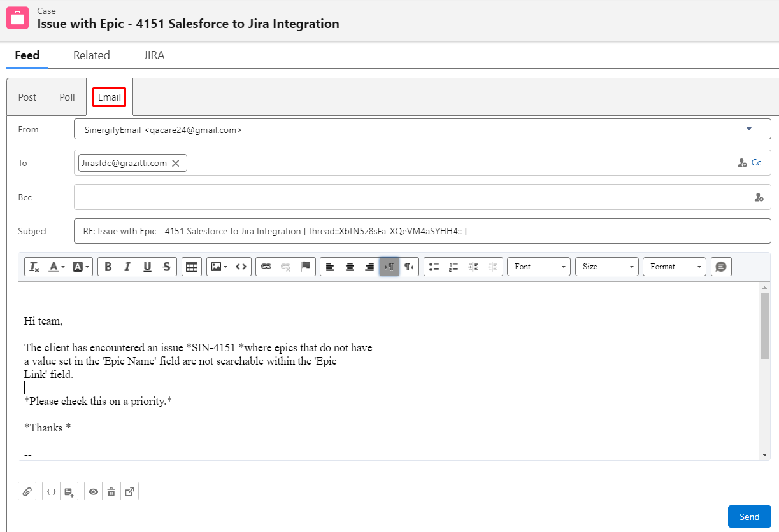Image resolution: width=779 pixels, height=532 pixels.
Task: Open the Size dropdown
Action: [606, 267]
